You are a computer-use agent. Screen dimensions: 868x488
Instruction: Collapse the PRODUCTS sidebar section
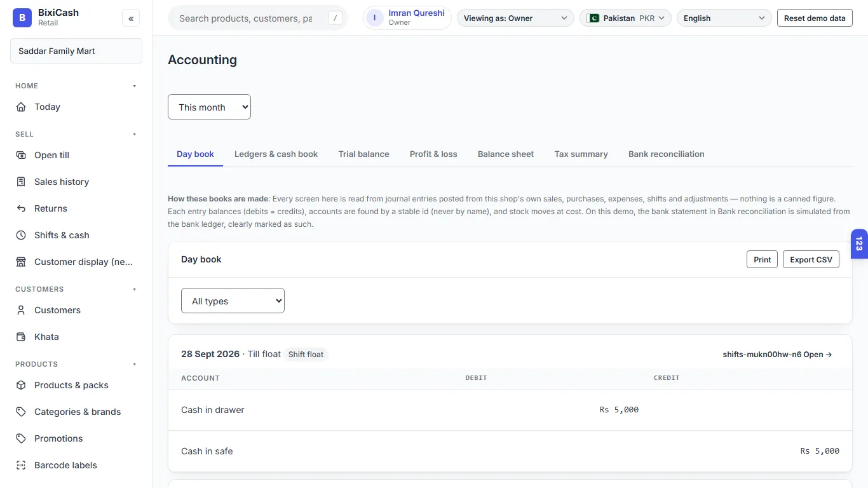76,364
